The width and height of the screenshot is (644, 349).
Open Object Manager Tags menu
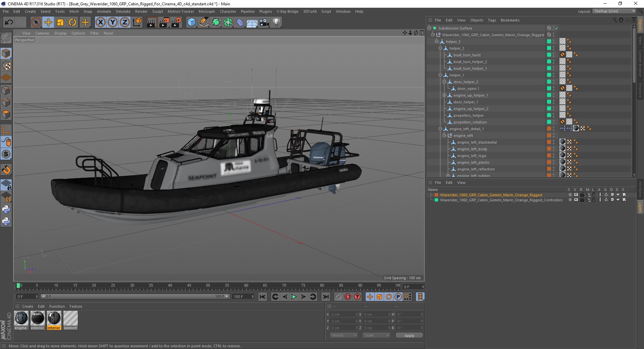[x=492, y=20]
